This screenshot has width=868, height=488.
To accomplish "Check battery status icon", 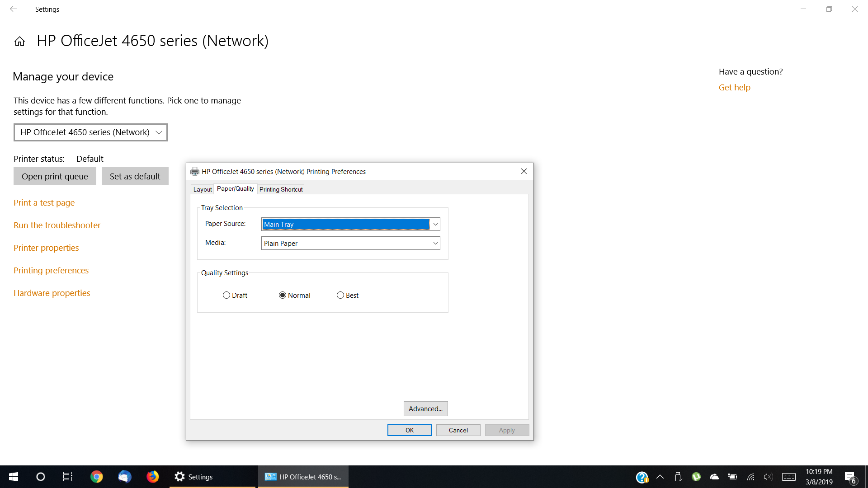I will pos(732,477).
